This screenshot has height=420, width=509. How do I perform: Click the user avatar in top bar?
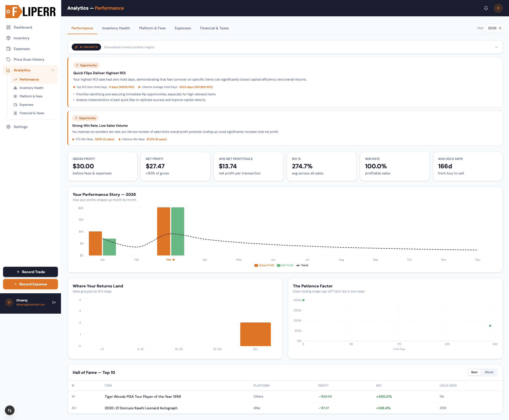click(498, 8)
